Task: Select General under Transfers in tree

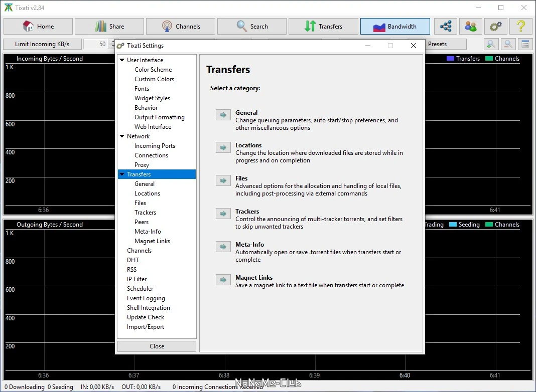Action: (x=144, y=184)
